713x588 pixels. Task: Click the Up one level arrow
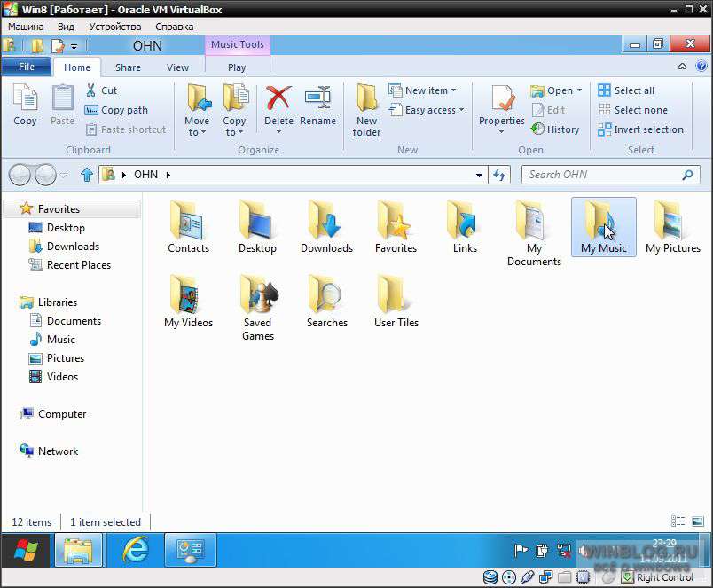click(x=87, y=175)
